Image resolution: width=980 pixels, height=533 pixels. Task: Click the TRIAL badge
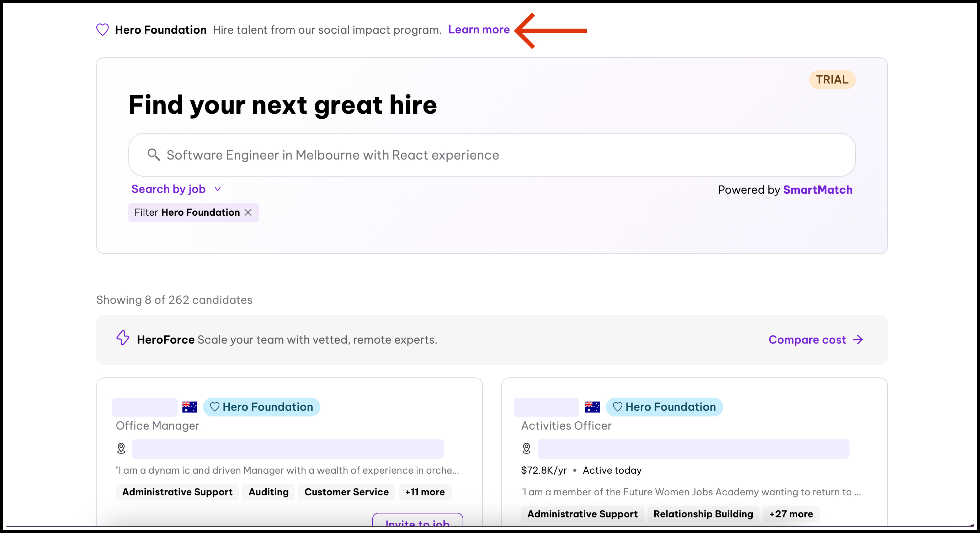pyautogui.click(x=832, y=80)
